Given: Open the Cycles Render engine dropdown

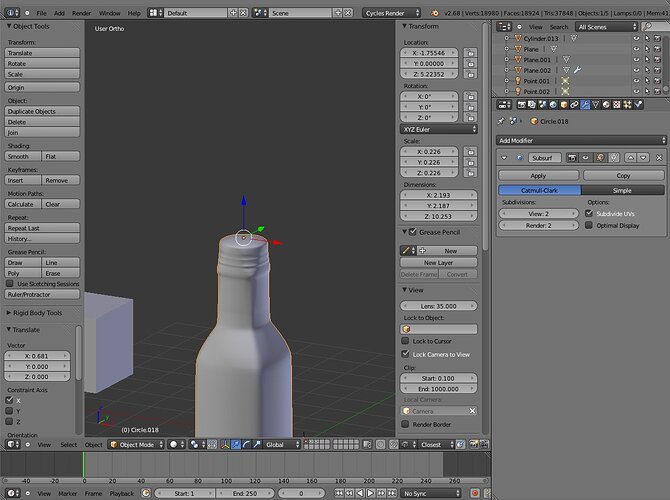Looking at the screenshot, I should [x=391, y=13].
